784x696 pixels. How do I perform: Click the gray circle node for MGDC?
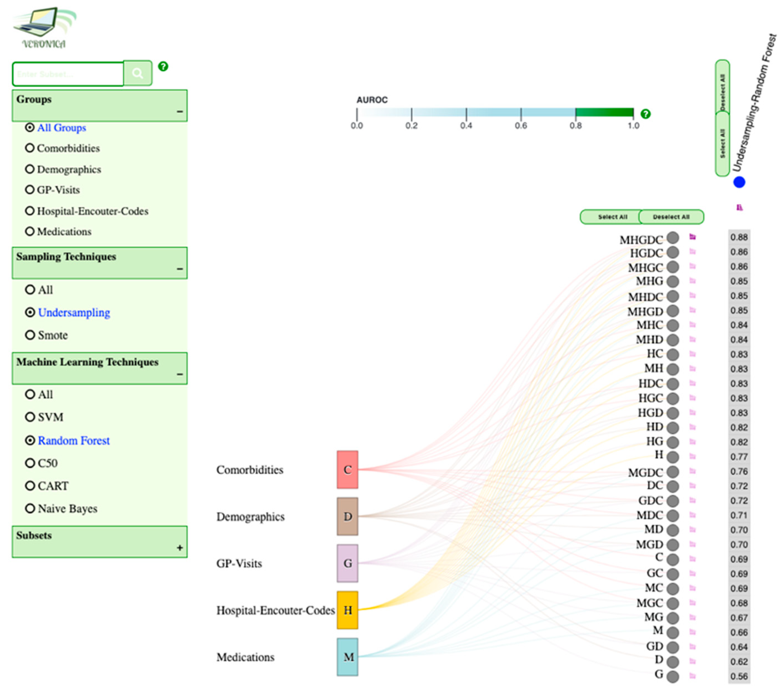(673, 472)
